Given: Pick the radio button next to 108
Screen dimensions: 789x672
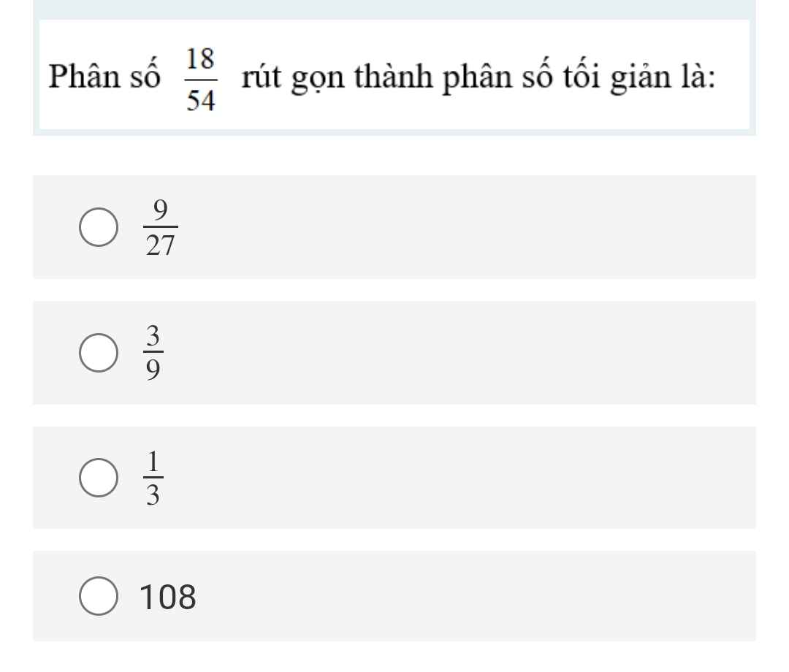Looking at the screenshot, I should (x=98, y=597).
